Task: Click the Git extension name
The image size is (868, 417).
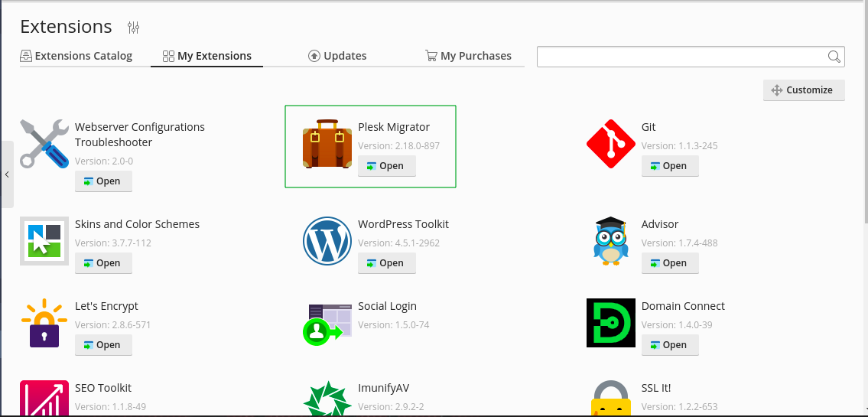Action: 649,127
